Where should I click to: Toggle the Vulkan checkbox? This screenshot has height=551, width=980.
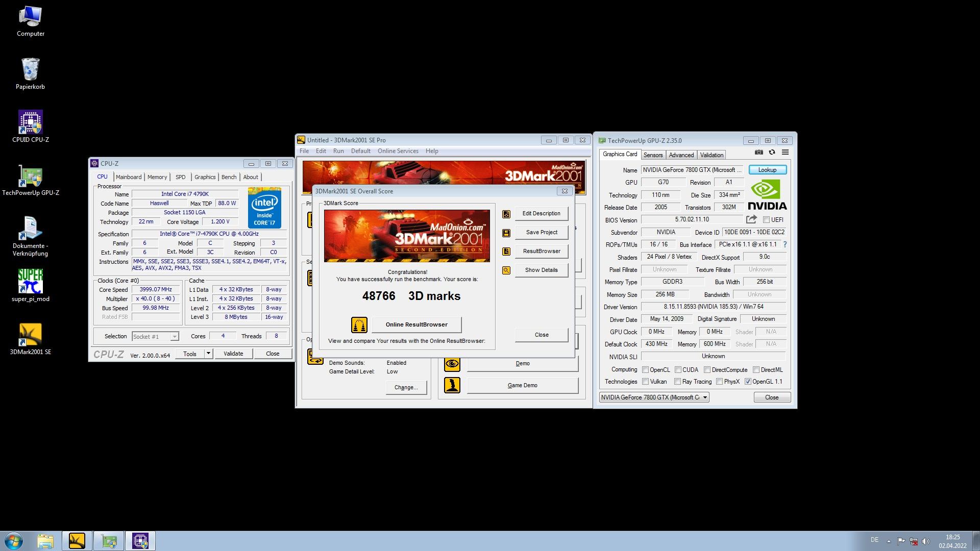645,382
